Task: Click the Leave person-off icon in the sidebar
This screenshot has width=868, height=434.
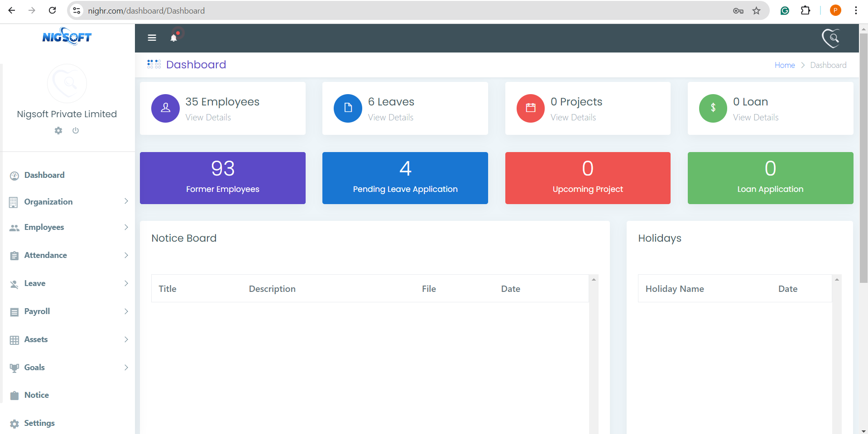Action: pyautogui.click(x=14, y=284)
